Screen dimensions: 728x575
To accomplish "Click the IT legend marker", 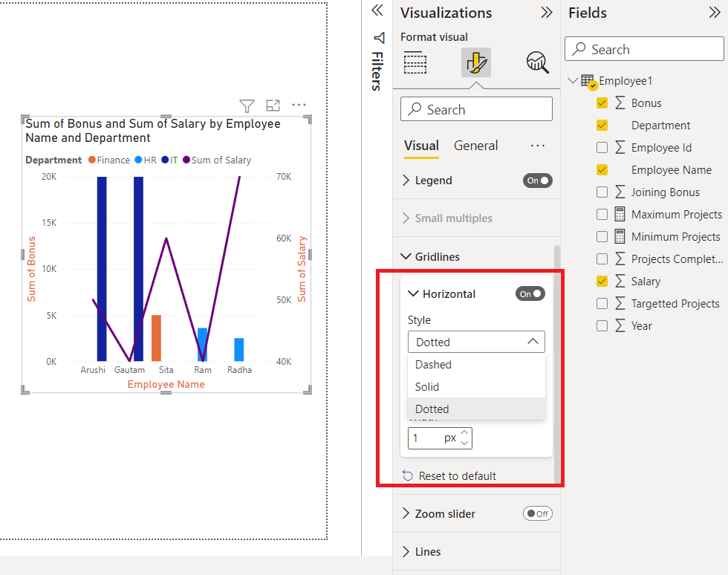I will pos(165,160).
